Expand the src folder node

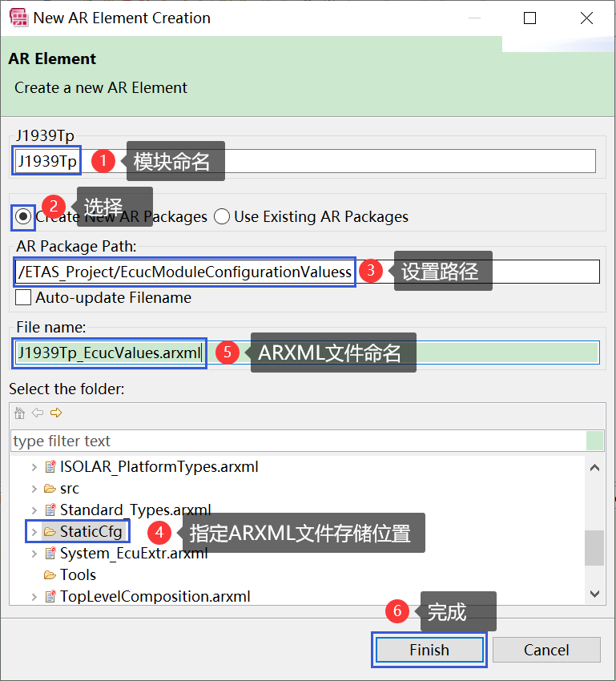(x=34, y=489)
